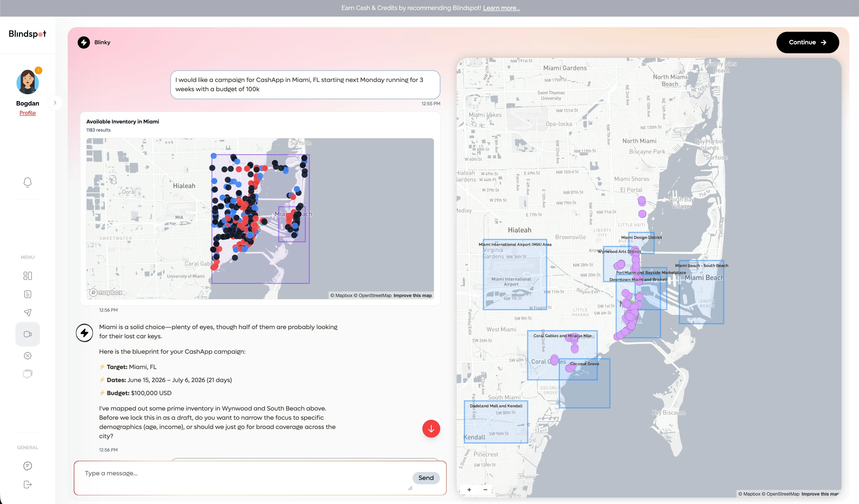Click Bogdan's profile avatar
Viewport: 859px width, 504px height.
coord(27,82)
